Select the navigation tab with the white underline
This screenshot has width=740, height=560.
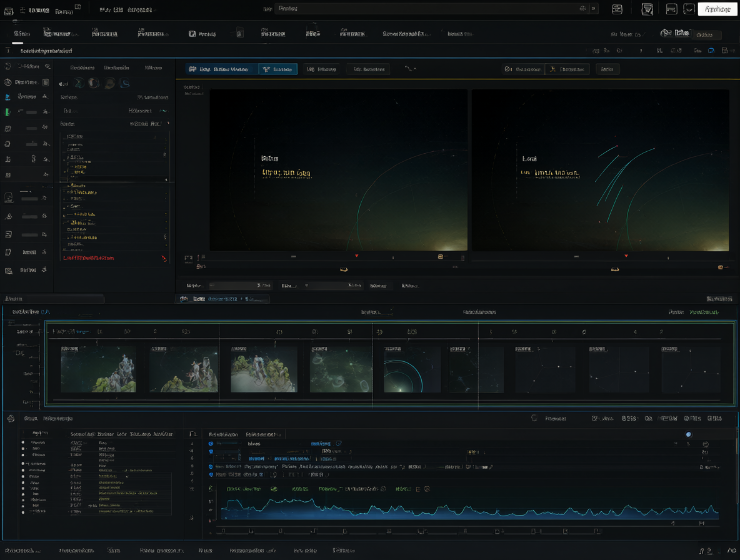coord(22,34)
